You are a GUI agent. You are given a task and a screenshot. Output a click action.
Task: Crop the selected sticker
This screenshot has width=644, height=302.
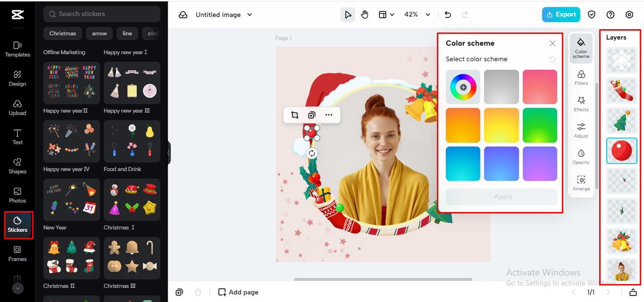[x=295, y=115]
